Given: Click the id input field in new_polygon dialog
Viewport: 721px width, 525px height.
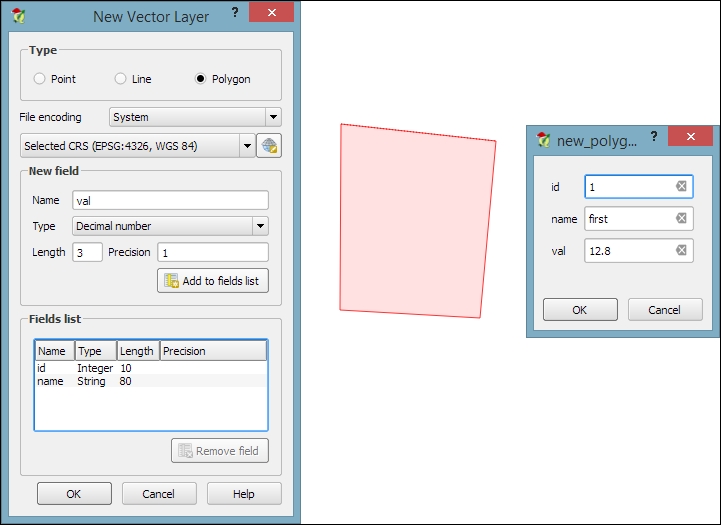Looking at the screenshot, I should [639, 187].
